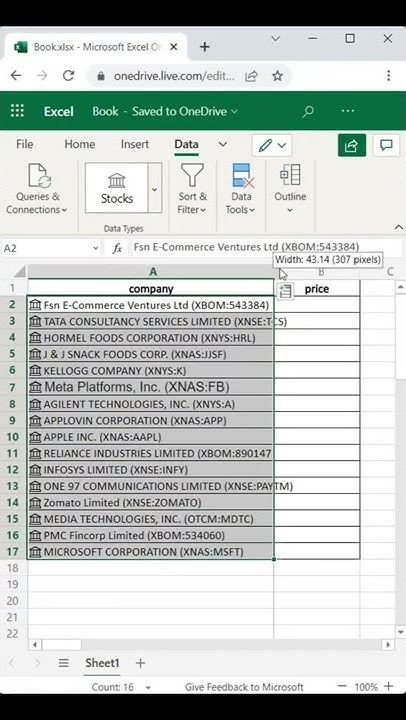The width and height of the screenshot is (406, 720).
Task: Click the HORMEL FOODS stock icon
Action: coord(35,338)
